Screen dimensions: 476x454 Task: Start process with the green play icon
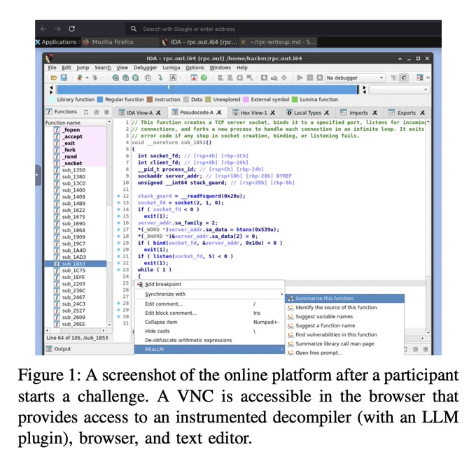300,78
